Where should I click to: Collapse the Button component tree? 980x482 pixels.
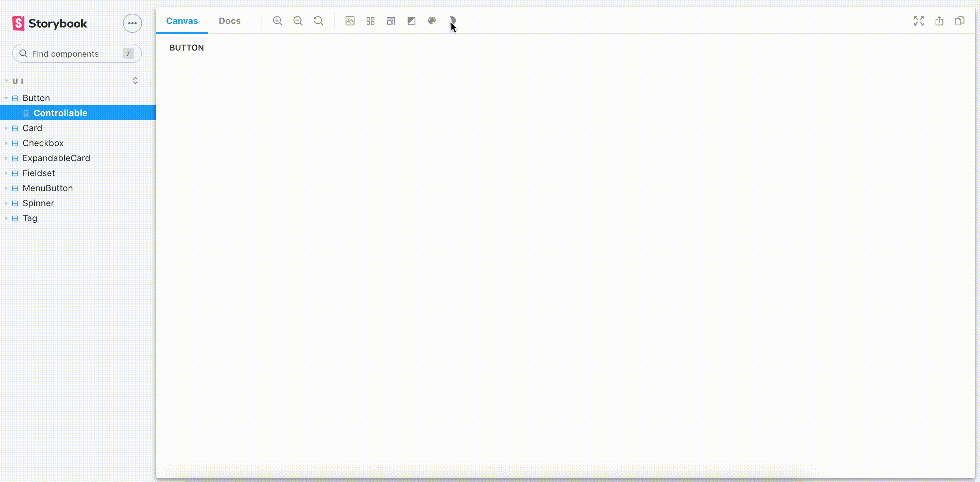(x=36, y=98)
